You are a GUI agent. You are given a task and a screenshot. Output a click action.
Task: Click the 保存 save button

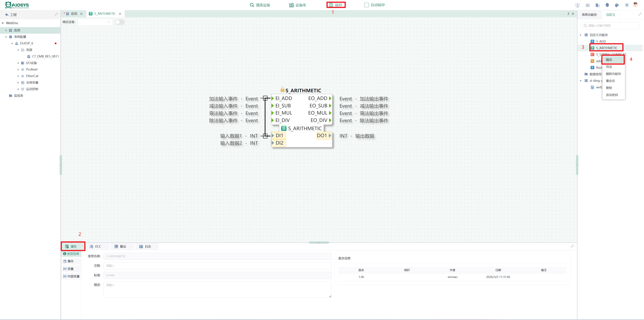click(x=336, y=5)
